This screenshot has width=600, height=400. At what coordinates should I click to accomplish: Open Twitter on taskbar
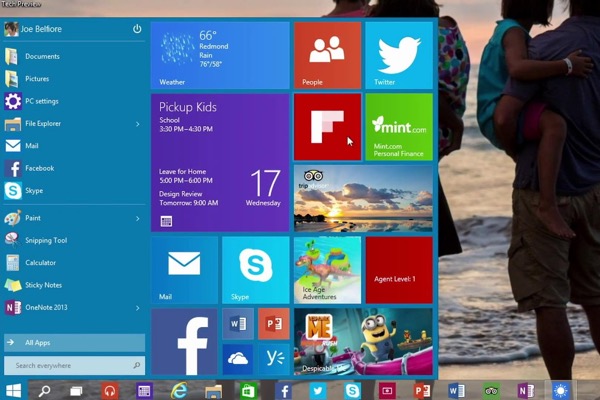(x=318, y=391)
